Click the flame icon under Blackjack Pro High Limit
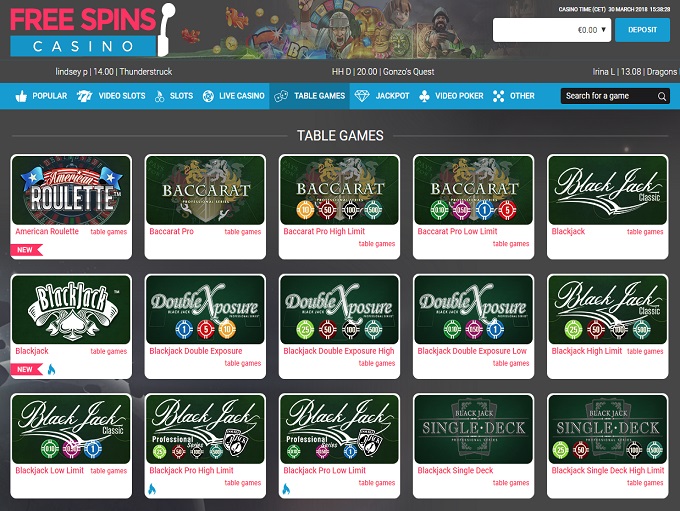680x511 pixels. [x=152, y=489]
